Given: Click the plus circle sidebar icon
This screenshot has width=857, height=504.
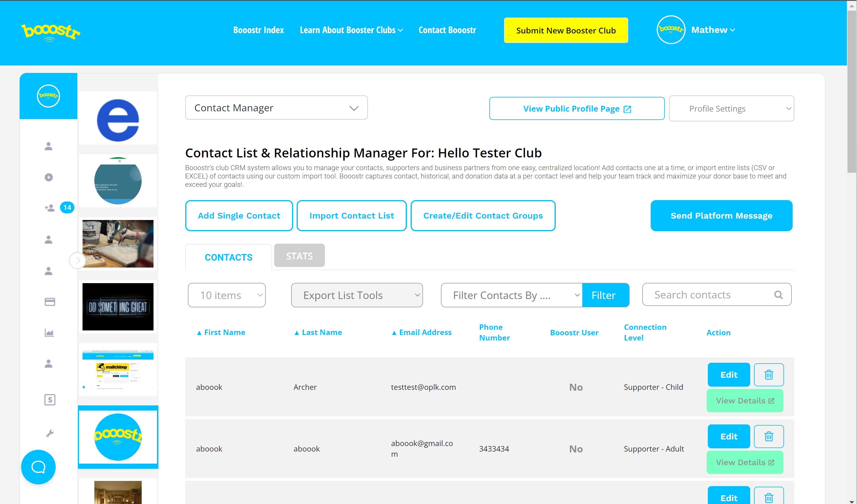Looking at the screenshot, I should (x=49, y=177).
